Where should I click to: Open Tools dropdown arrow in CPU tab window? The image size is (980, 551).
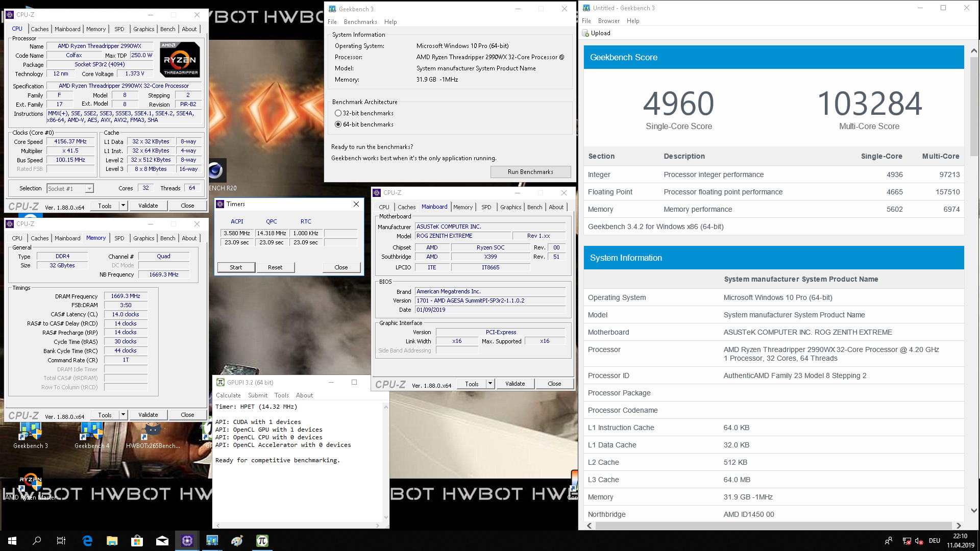(123, 206)
